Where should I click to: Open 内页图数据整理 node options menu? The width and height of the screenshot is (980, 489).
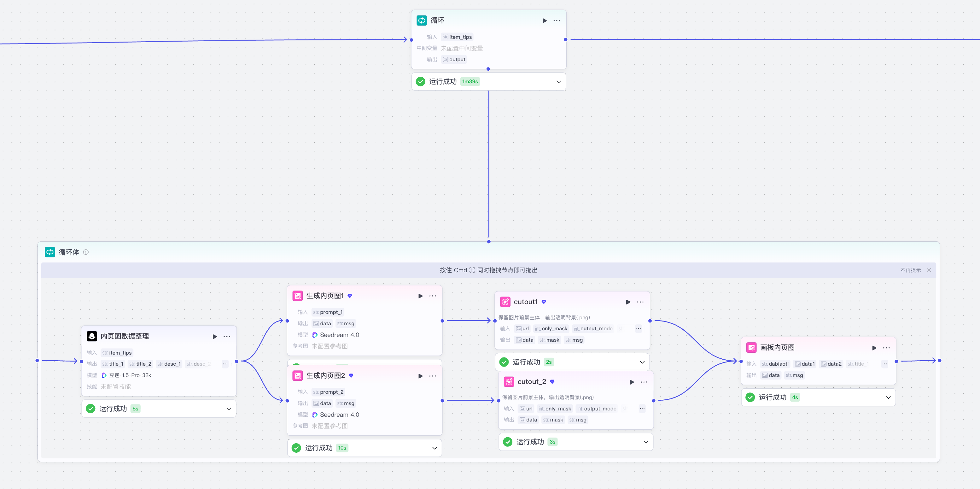[227, 336]
